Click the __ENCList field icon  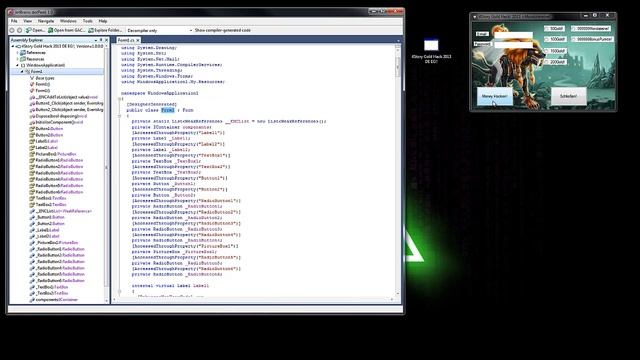[x=32, y=211]
